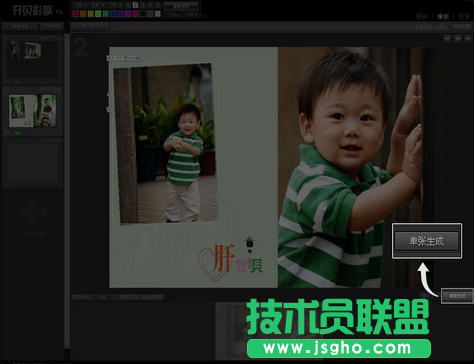The height and width of the screenshot is (364, 474).
Task: Switch to the 模板 tab
Action: pyautogui.click(x=443, y=17)
